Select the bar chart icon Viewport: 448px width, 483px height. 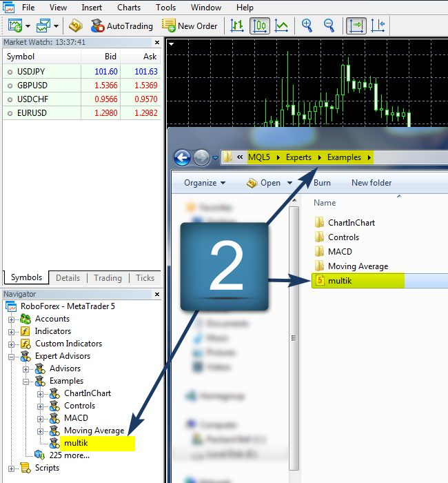tap(237, 26)
